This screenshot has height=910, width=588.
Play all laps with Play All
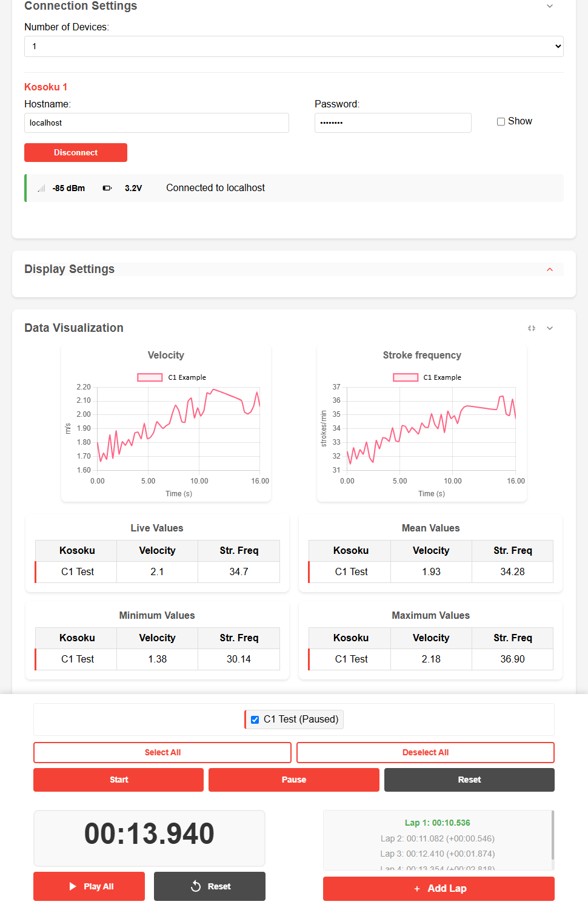[89, 886]
